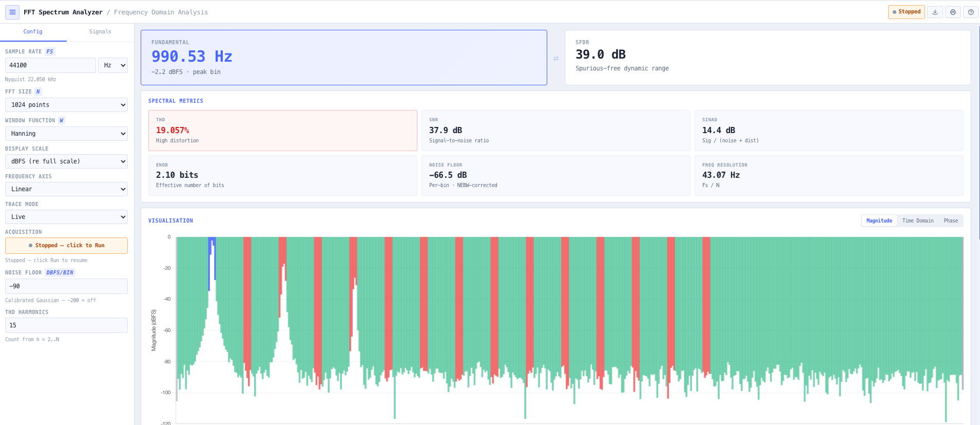The height and width of the screenshot is (425, 980).
Task: Click 'Spurious-free dynamic range' description
Action: tap(622, 68)
